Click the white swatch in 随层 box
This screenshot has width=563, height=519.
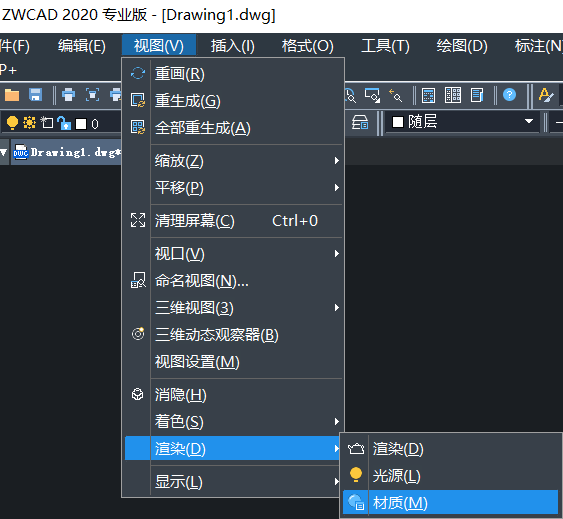pyautogui.click(x=398, y=122)
